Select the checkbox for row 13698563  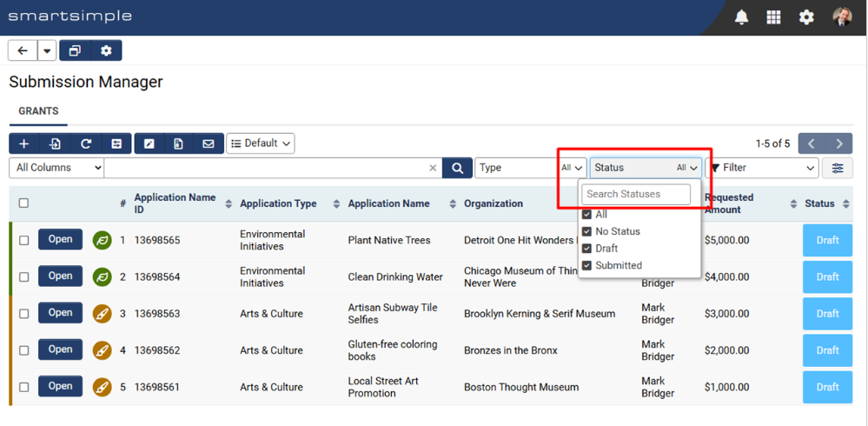coord(23,314)
